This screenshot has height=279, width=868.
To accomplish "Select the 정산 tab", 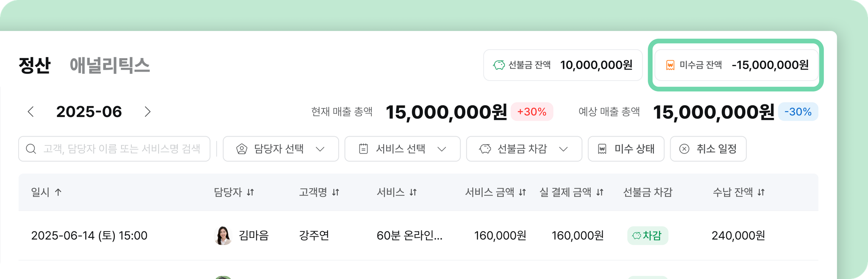I will click(x=35, y=65).
